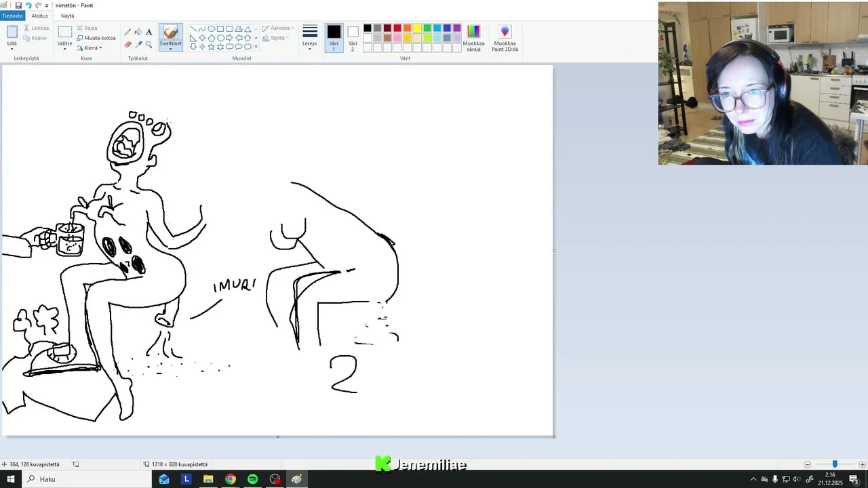Select the Color picker eyedropper tool
Viewport: 868px width, 488px height.
(x=138, y=45)
